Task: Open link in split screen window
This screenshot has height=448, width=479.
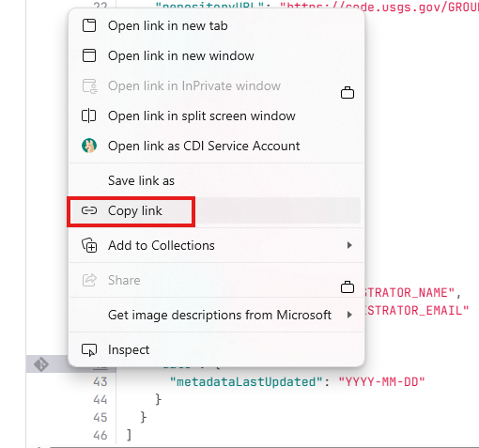Action: tap(216, 116)
